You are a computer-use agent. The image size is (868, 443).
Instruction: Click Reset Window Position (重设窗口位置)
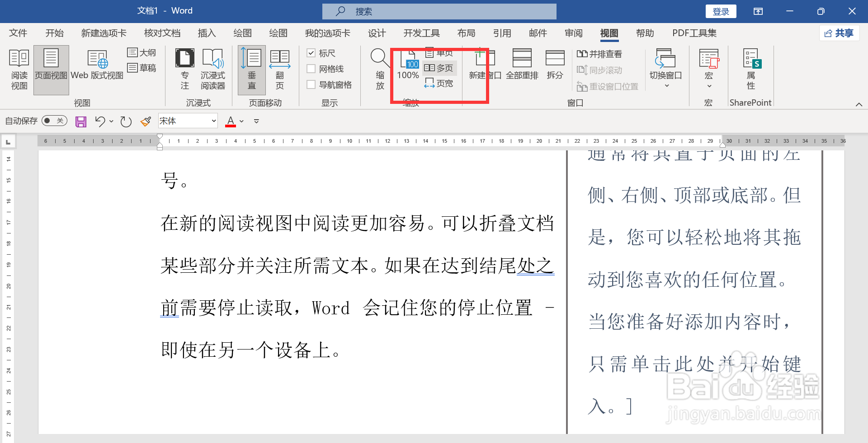[608, 86]
